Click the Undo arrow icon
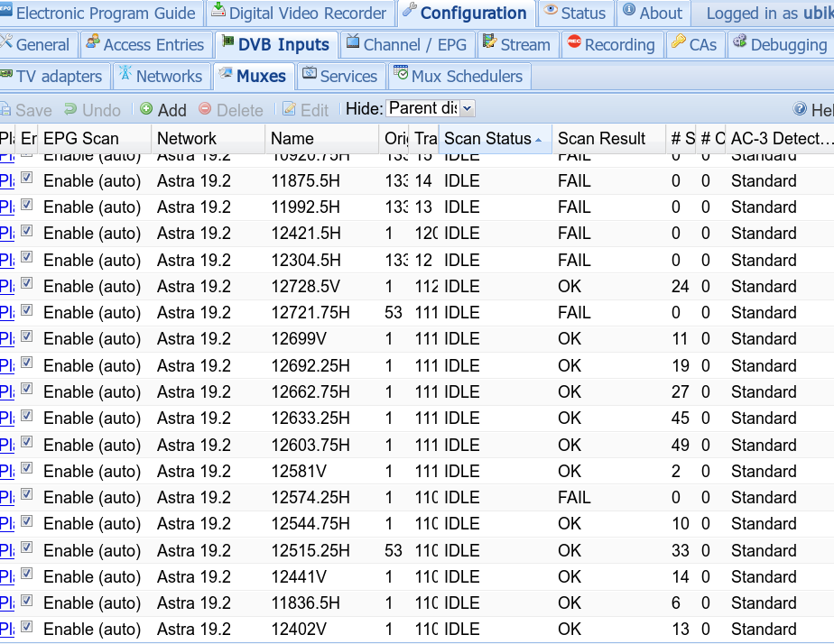The width and height of the screenshot is (834, 644). pyautogui.click(x=70, y=109)
